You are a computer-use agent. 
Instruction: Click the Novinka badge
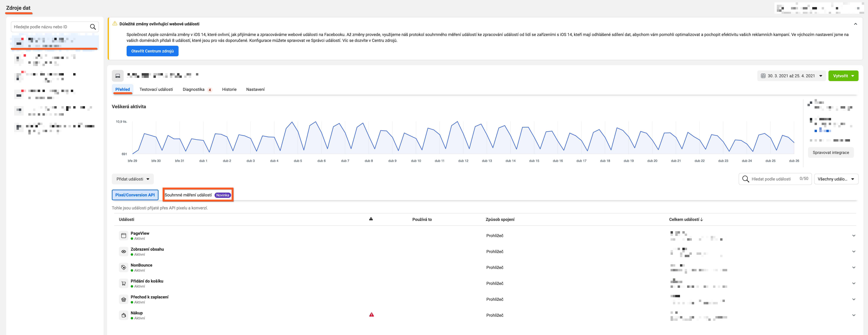[x=222, y=195]
